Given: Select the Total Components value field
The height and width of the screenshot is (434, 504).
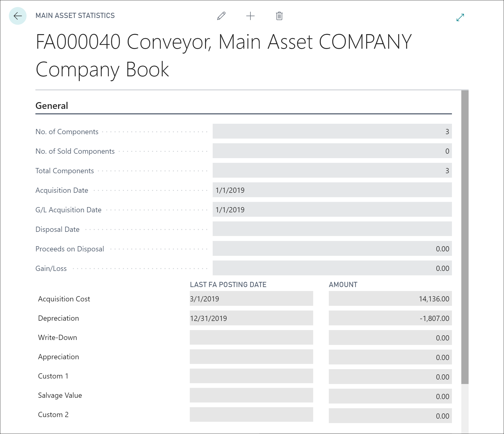Looking at the screenshot, I should 332,170.
